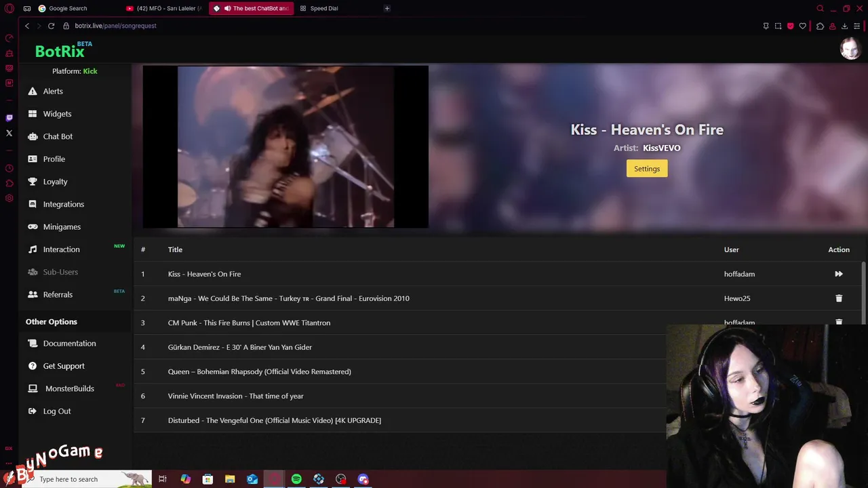This screenshot has width=868, height=488.
Task: Click the yellow Settings button
Action: pos(647,169)
